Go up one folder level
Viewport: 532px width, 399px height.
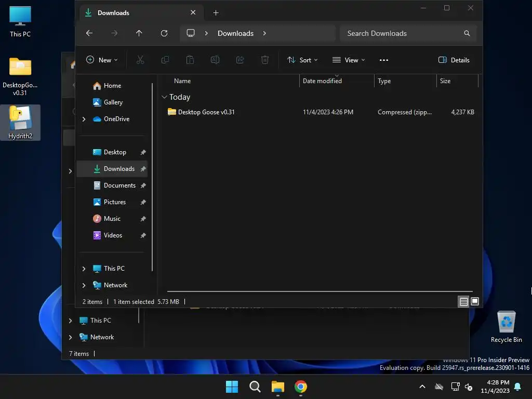click(x=139, y=33)
